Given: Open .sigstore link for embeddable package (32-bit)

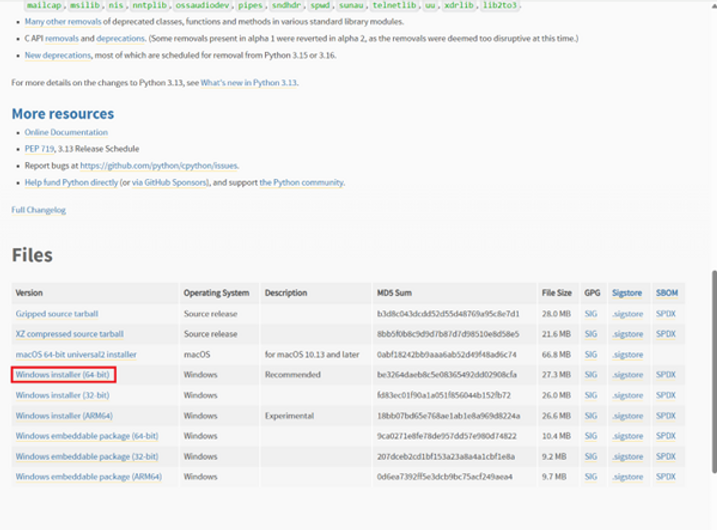Looking at the screenshot, I should click(x=628, y=456).
